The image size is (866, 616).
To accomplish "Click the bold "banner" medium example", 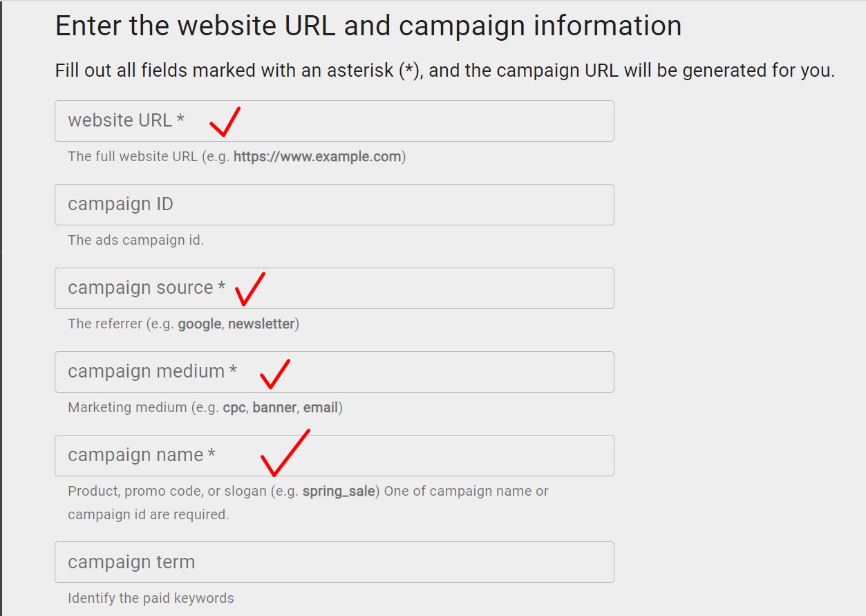I will [274, 408].
